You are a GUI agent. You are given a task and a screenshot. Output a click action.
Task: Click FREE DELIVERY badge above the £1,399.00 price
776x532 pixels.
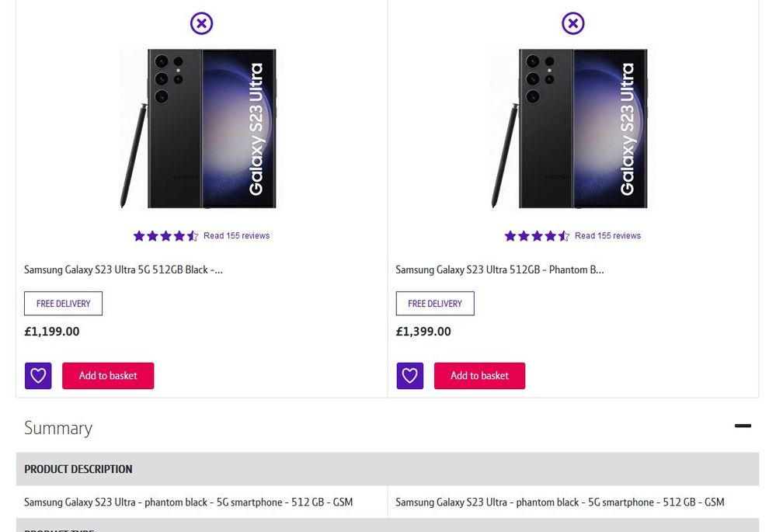coord(435,304)
